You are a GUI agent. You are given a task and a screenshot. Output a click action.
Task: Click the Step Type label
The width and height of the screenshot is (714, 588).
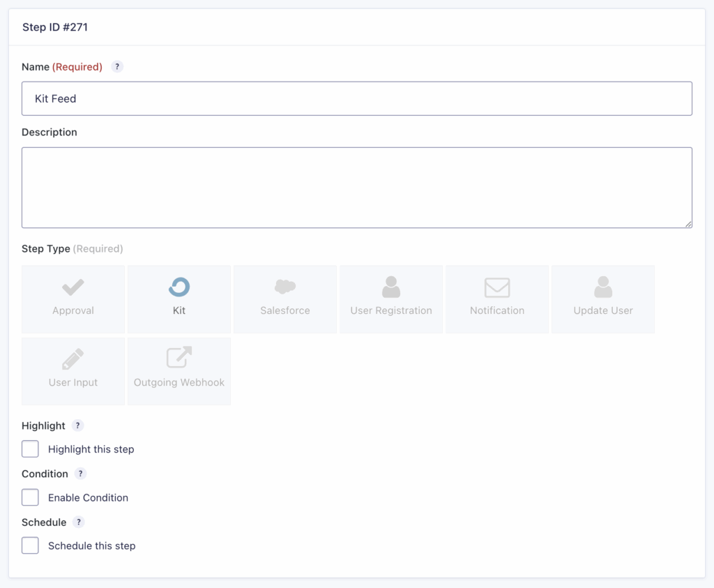(x=45, y=248)
